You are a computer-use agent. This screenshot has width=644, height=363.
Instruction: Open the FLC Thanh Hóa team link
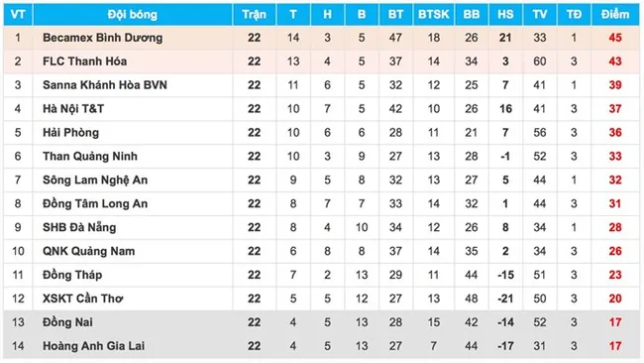(84, 61)
